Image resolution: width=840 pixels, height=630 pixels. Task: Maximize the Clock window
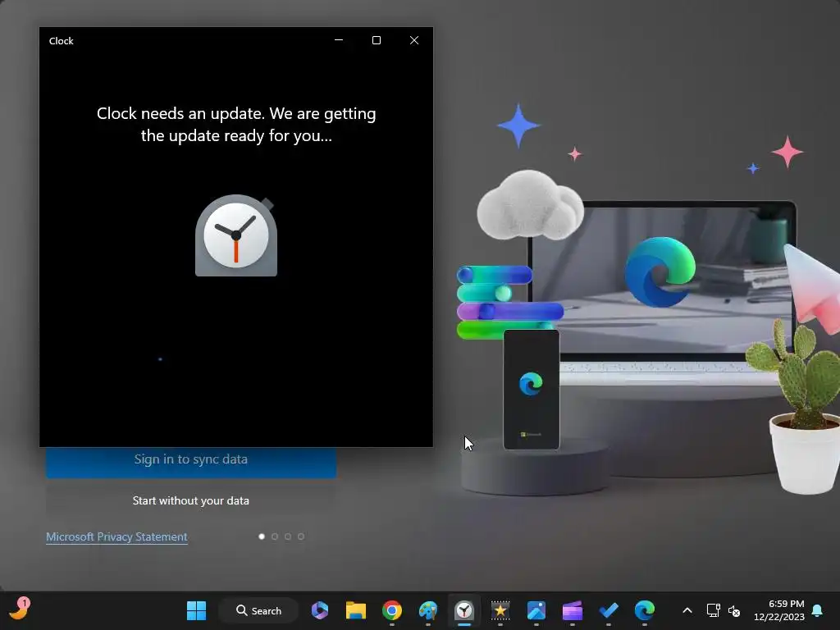[x=377, y=40]
